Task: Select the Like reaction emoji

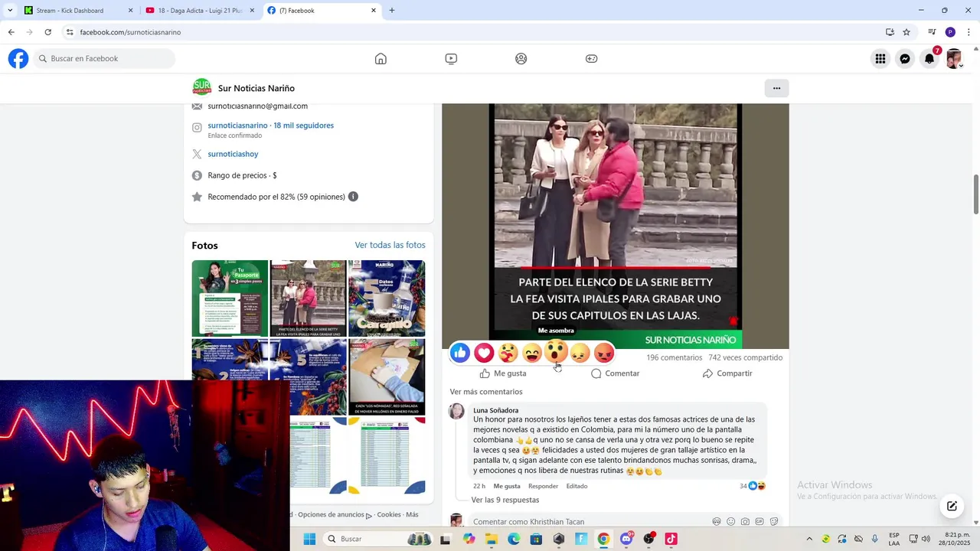Action: (460, 352)
